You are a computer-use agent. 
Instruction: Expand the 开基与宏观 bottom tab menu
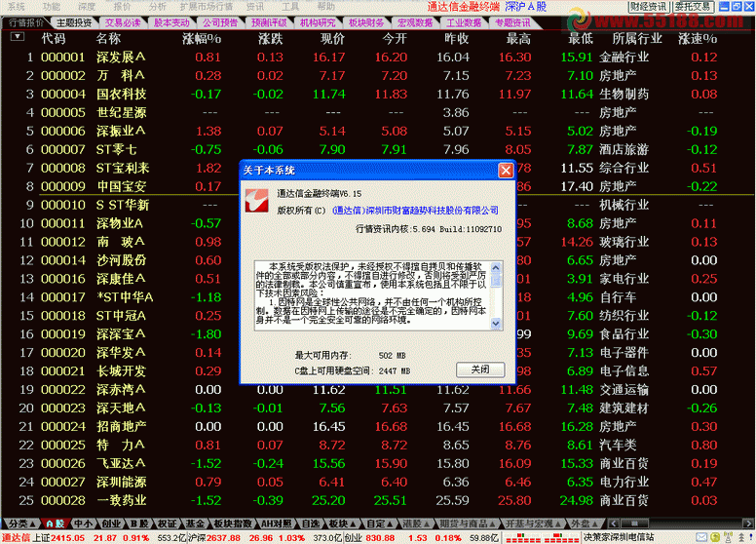coord(532,524)
